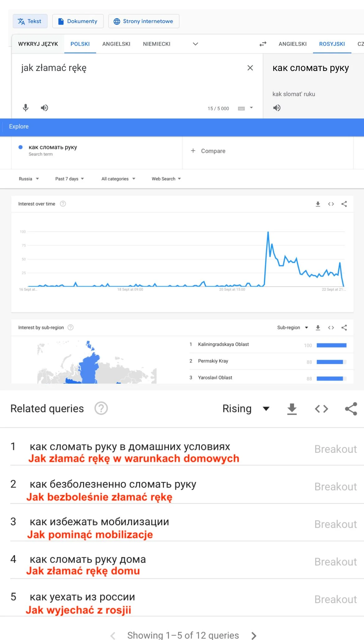Screen dimensions: 364x640
Task: Select the NIEMIECKI source language tab
Action: pos(156,44)
